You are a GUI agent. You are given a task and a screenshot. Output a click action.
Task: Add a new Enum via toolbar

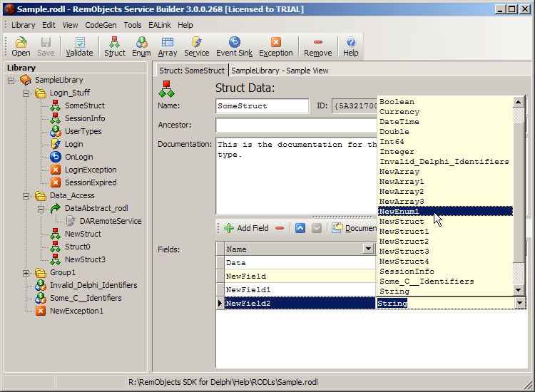click(x=142, y=46)
